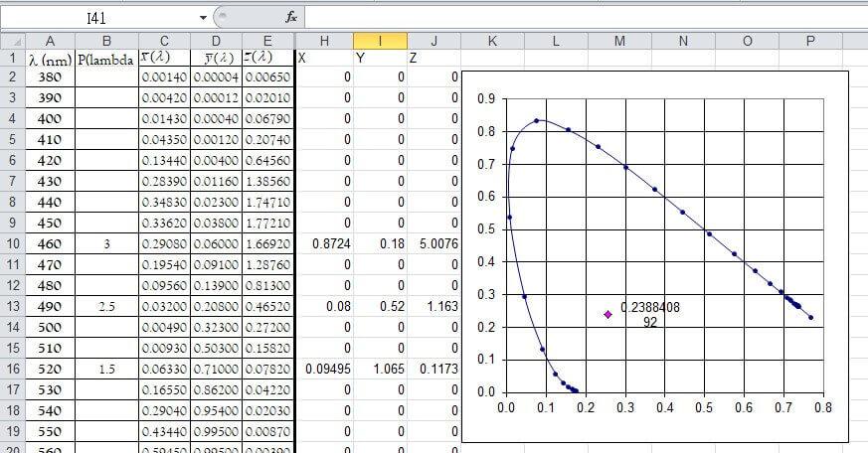The width and height of the screenshot is (868, 453).
Task: Click the topmost curve point near 0.83
Action: point(536,121)
